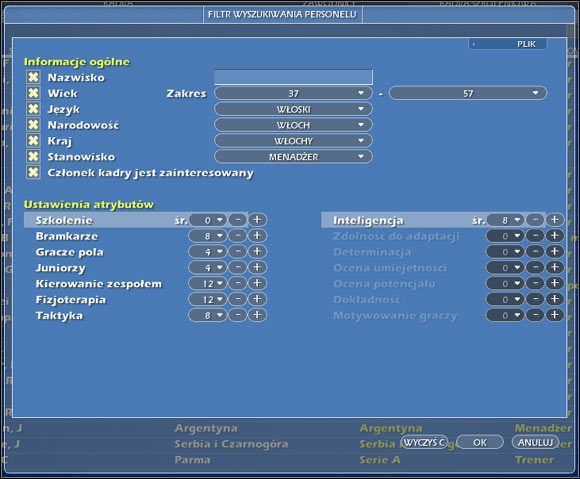This screenshot has height=479, width=580.
Task: Decrease Taktyka value with minus button
Action: pyautogui.click(x=237, y=316)
